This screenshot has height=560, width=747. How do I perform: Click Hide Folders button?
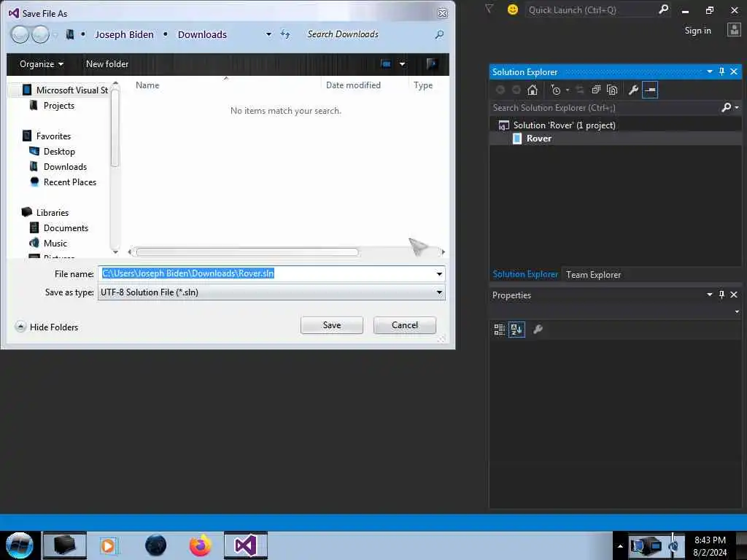[47, 327]
